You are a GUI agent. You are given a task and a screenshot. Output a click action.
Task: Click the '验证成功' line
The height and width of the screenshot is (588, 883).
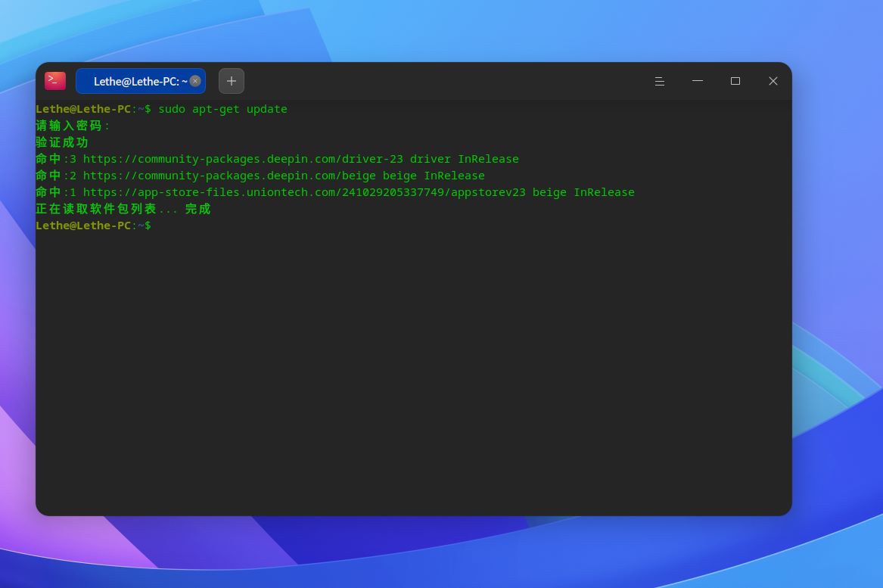[62, 142]
